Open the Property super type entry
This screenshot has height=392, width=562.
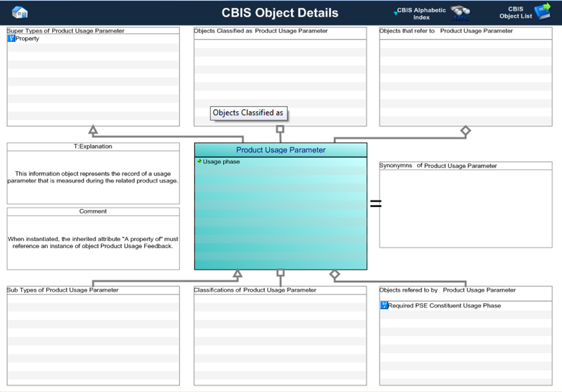pyautogui.click(x=27, y=38)
